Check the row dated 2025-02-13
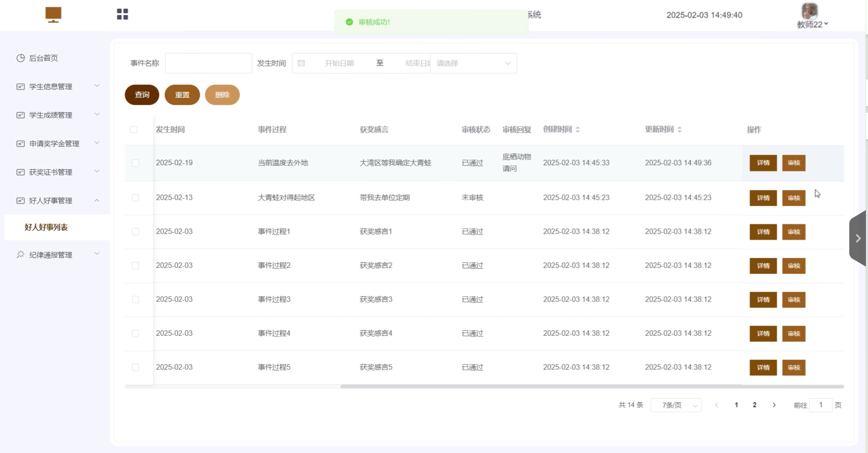The height and width of the screenshot is (453, 868). [135, 198]
